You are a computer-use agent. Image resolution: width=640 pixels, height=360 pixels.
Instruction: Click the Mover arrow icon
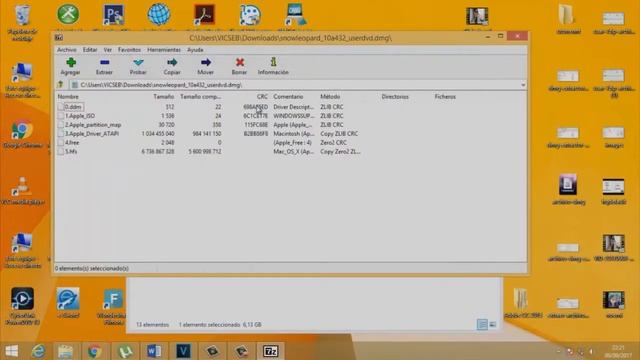click(x=206, y=62)
